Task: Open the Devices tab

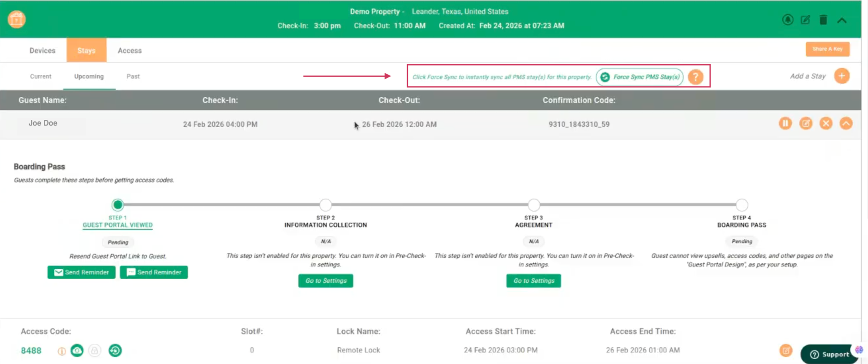Action: 42,50
